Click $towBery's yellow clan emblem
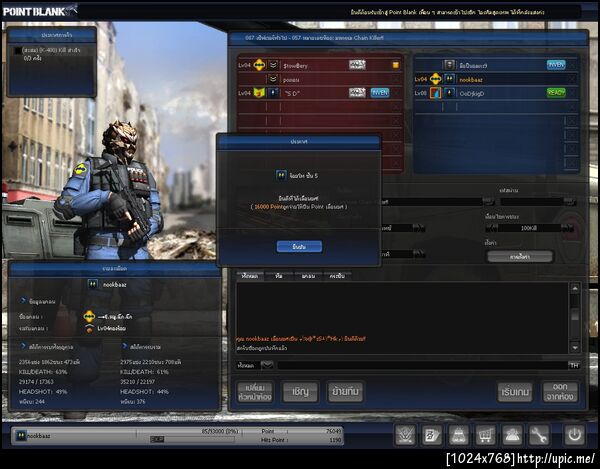 point(259,65)
